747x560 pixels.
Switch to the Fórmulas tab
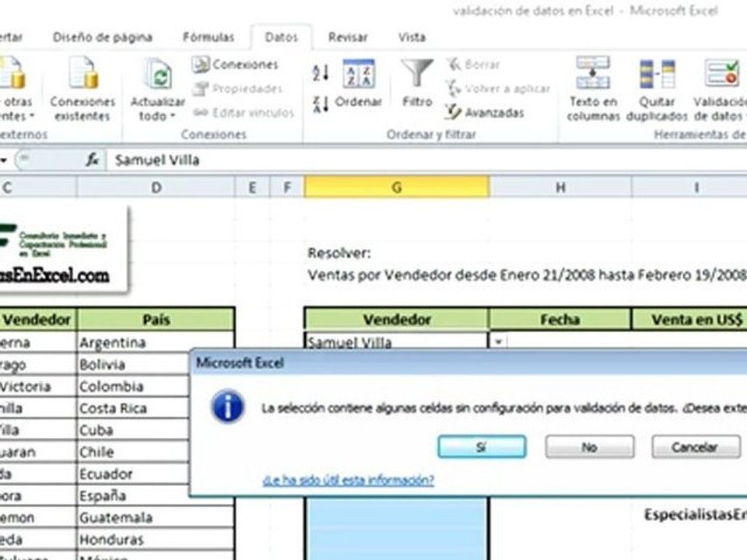[x=209, y=37]
